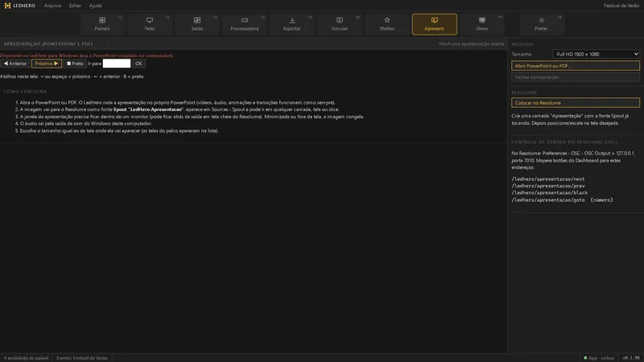The image size is (644, 362).
Task: Go to the Saída tab
Action: [x=197, y=24]
